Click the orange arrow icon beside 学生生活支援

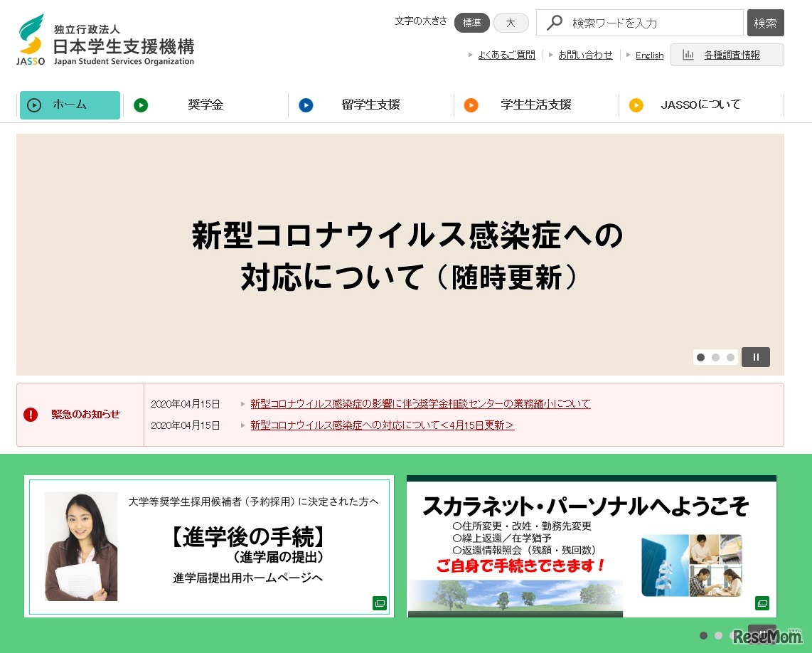tap(471, 105)
